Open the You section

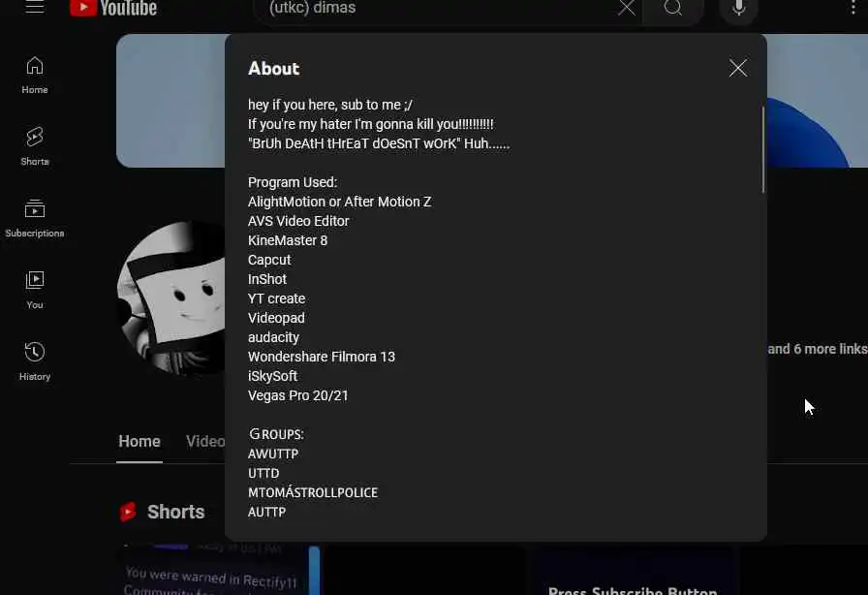35,290
